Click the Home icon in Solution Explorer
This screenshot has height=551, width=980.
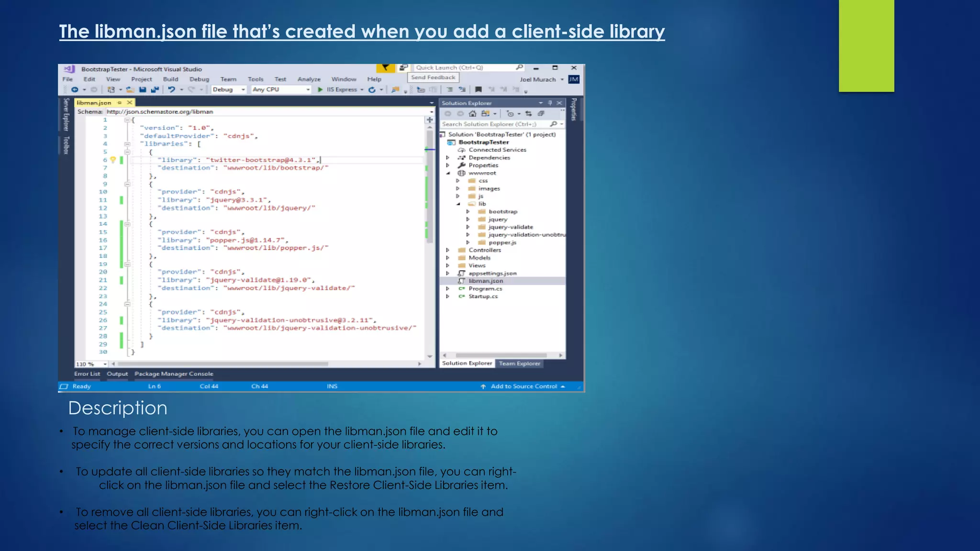coord(472,114)
